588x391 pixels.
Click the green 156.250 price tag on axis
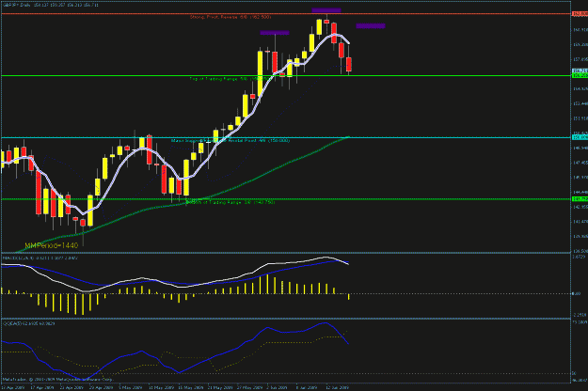pyautogui.click(x=580, y=75)
